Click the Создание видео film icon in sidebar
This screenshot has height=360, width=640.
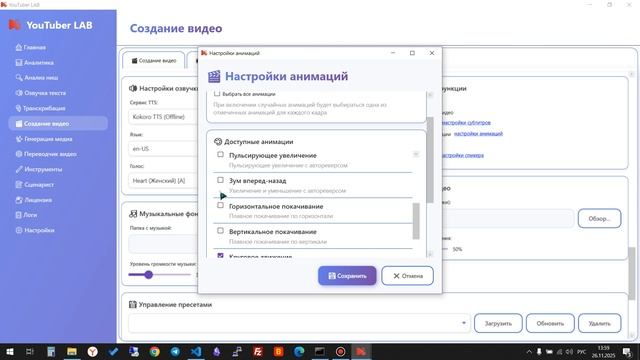pos(19,124)
